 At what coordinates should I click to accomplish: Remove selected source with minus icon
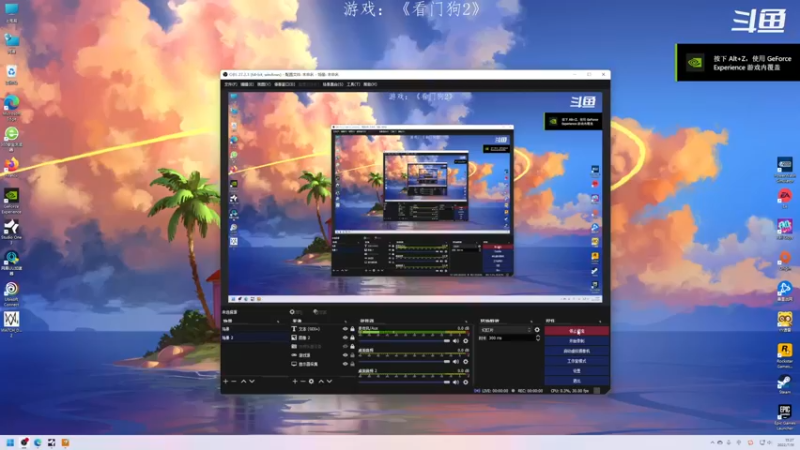(303, 381)
